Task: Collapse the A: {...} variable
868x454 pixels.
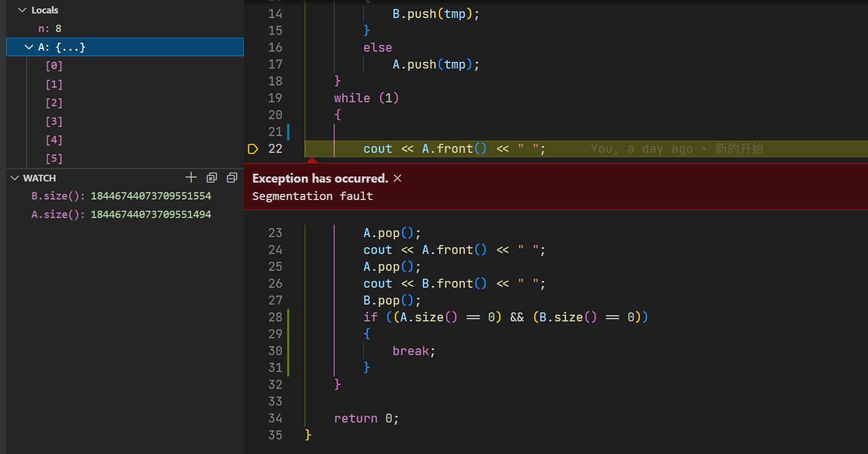Action: pyautogui.click(x=29, y=47)
